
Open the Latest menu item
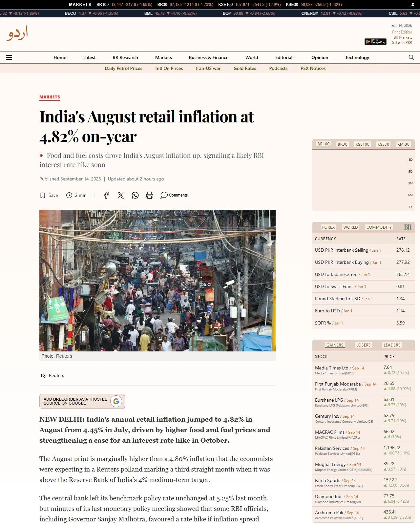[90, 57]
